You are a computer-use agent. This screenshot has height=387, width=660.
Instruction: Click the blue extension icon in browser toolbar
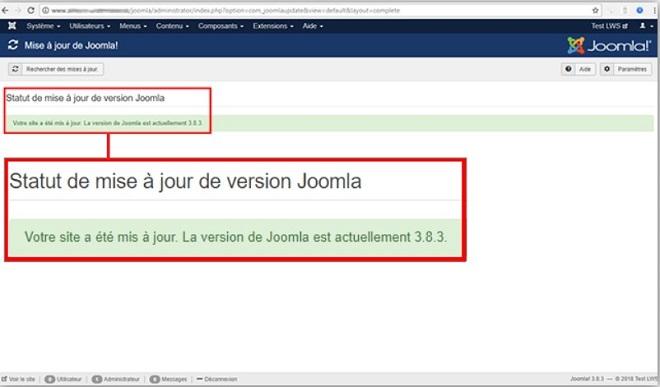[640, 10]
